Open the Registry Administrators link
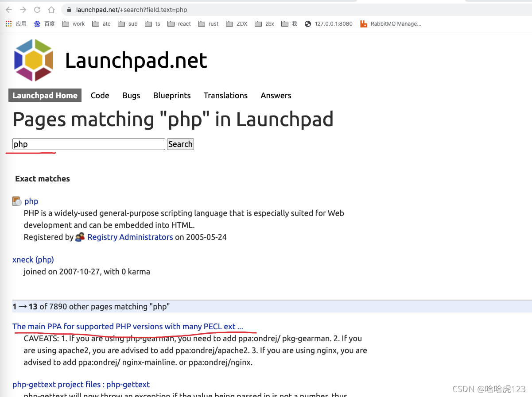 130,237
